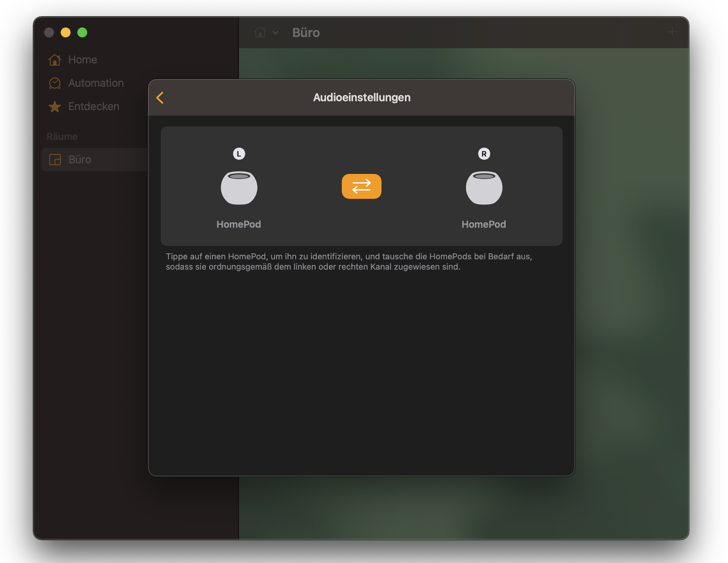Click the R channel badge
728x563 pixels.
pos(484,154)
